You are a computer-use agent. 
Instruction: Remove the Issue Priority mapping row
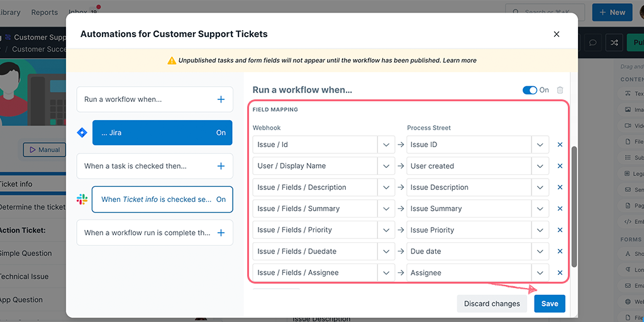pyautogui.click(x=560, y=230)
